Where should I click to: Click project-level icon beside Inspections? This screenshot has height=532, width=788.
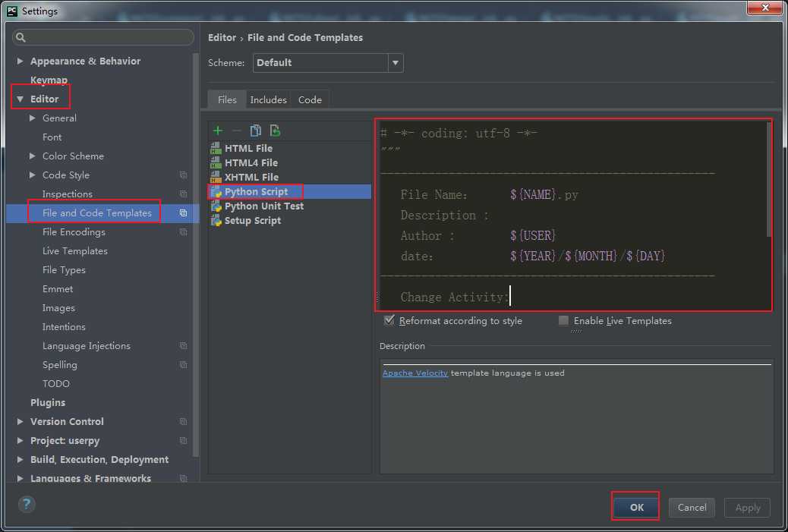coord(184,194)
